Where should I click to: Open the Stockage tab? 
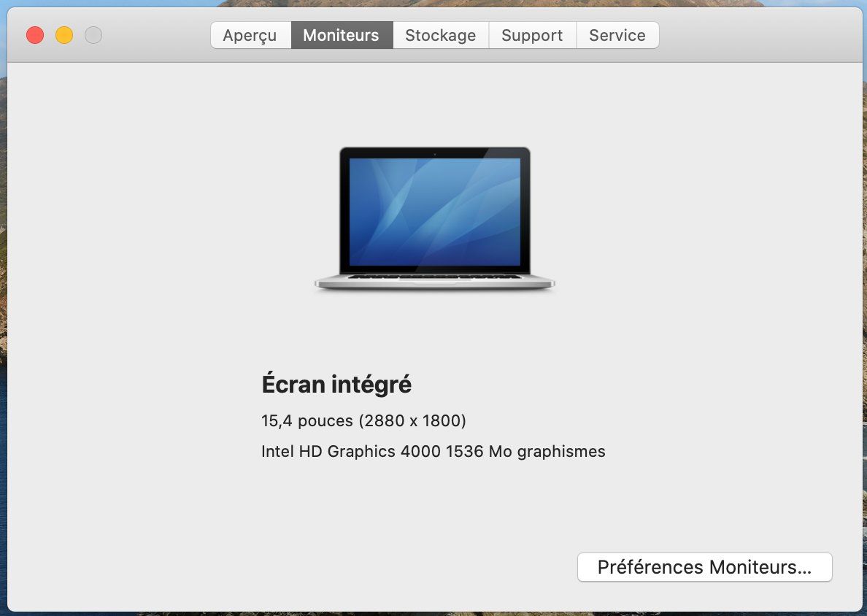pos(441,35)
